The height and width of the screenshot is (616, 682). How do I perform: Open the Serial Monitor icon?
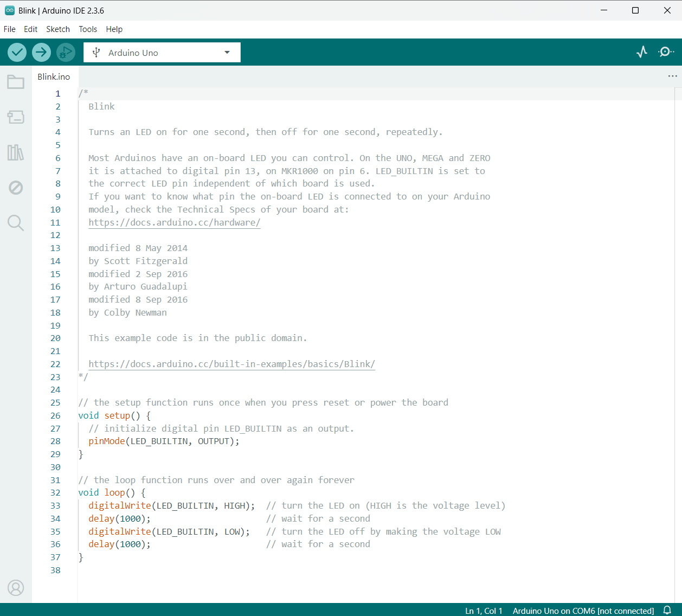666,52
